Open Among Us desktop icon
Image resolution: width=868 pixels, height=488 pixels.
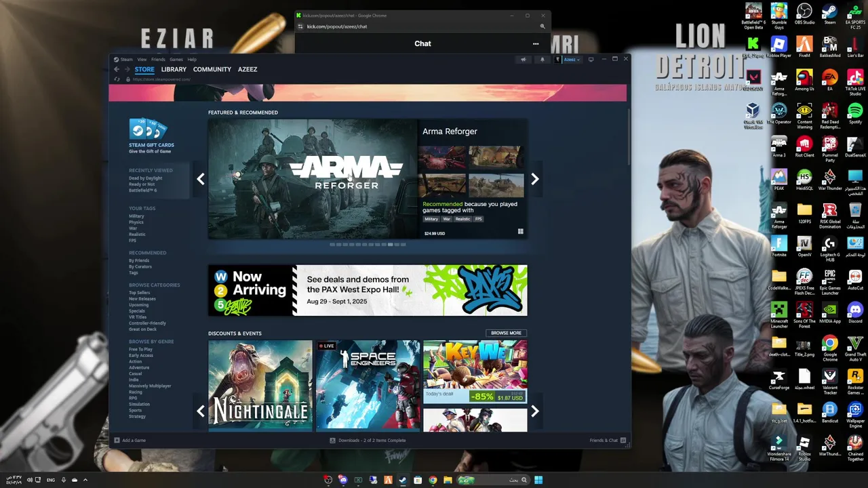(804, 81)
